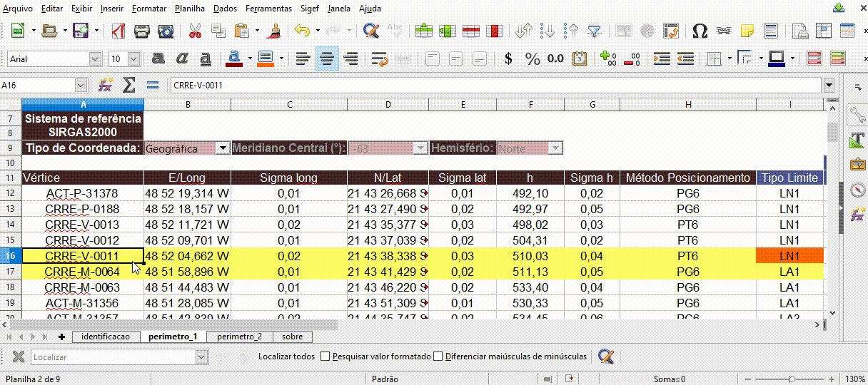
Task: Select the Clone Formatting paintbrush
Action: tap(273, 31)
